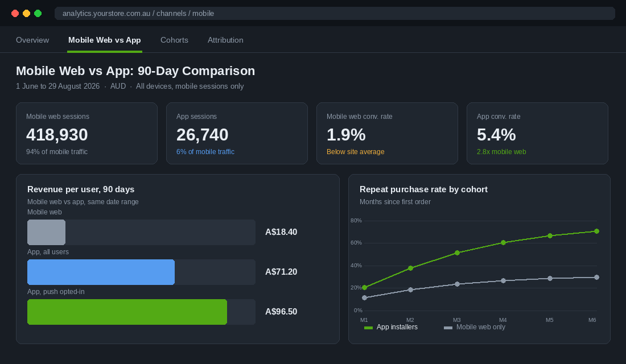Click the 'Repeat purchase rate by cohort' heading

pyautogui.click(x=423, y=189)
